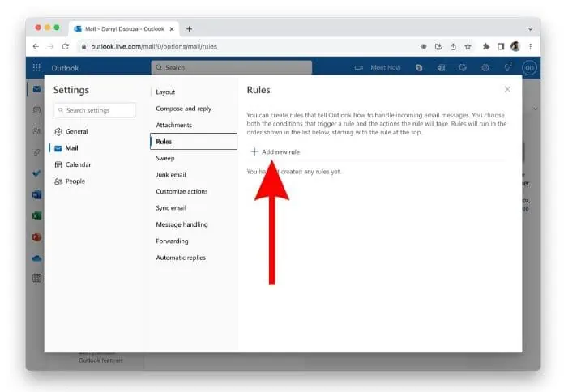Close the Settings dialog with X
Image resolution: width=568 pixels, height=392 pixels.
click(507, 89)
